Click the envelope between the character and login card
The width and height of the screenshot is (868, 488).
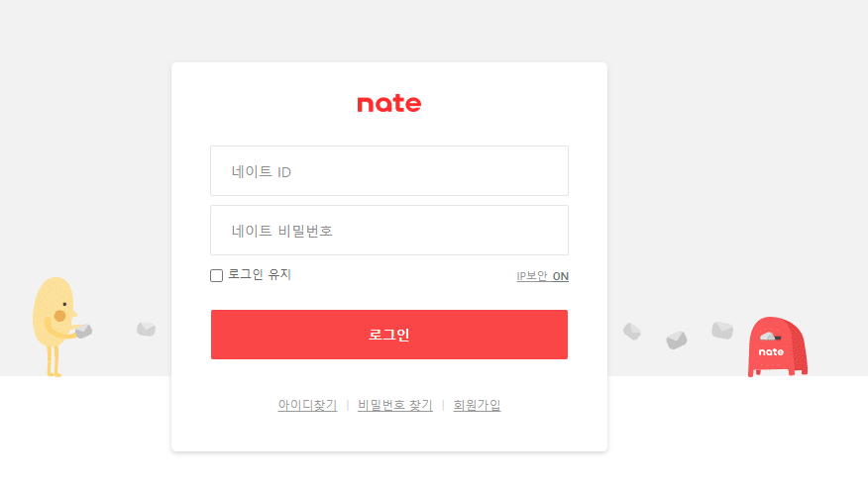146,329
